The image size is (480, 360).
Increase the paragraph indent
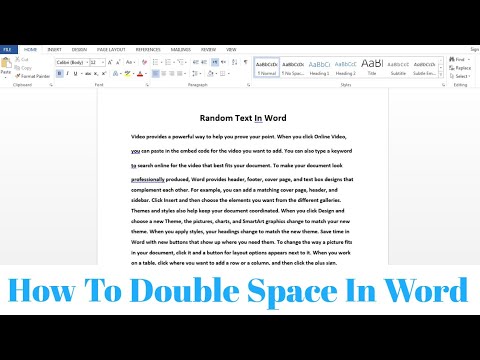click(204, 62)
